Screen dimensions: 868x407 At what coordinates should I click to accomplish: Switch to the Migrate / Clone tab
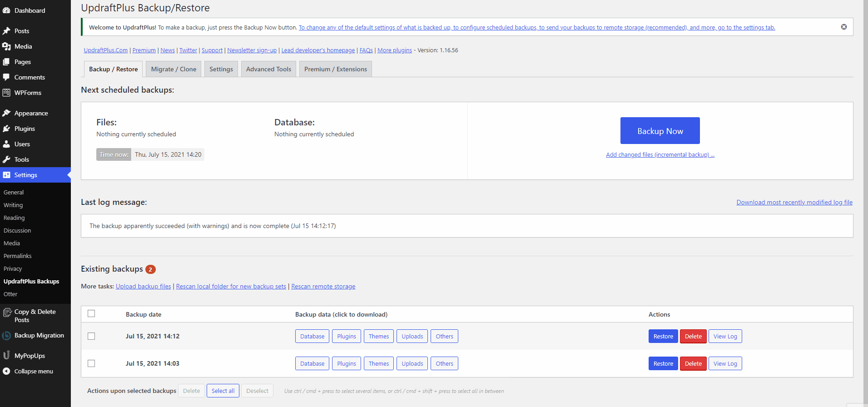(x=174, y=69)
